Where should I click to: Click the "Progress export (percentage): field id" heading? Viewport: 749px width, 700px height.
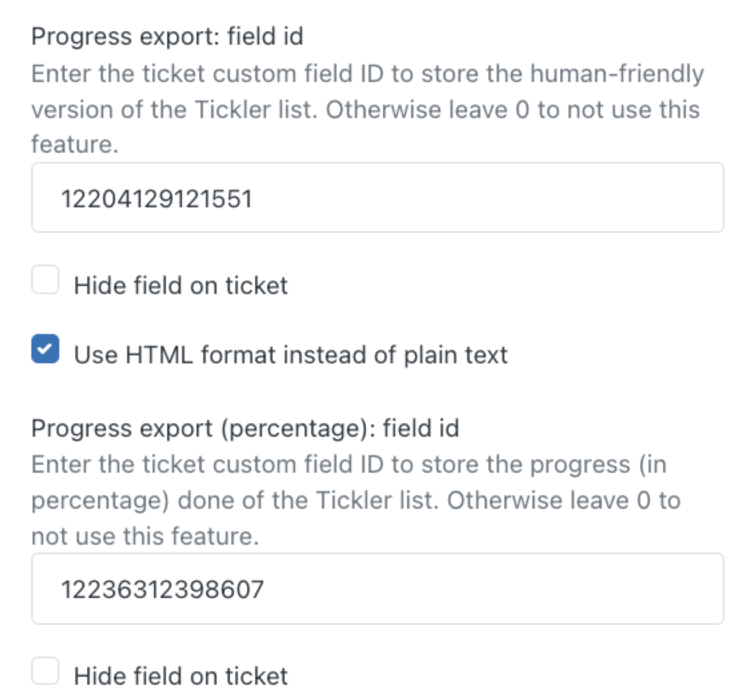pyautogui.click(x=245, y=428)
